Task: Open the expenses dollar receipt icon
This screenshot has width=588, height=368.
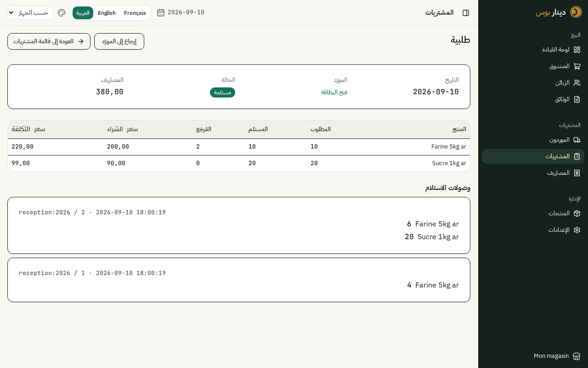Action: [577, 173]
